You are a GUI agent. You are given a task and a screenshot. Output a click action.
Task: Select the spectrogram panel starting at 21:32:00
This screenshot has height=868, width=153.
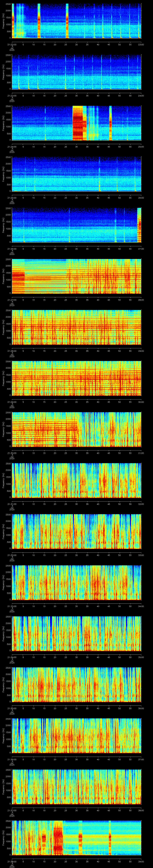pyautogui.click(x=76, y=531)
